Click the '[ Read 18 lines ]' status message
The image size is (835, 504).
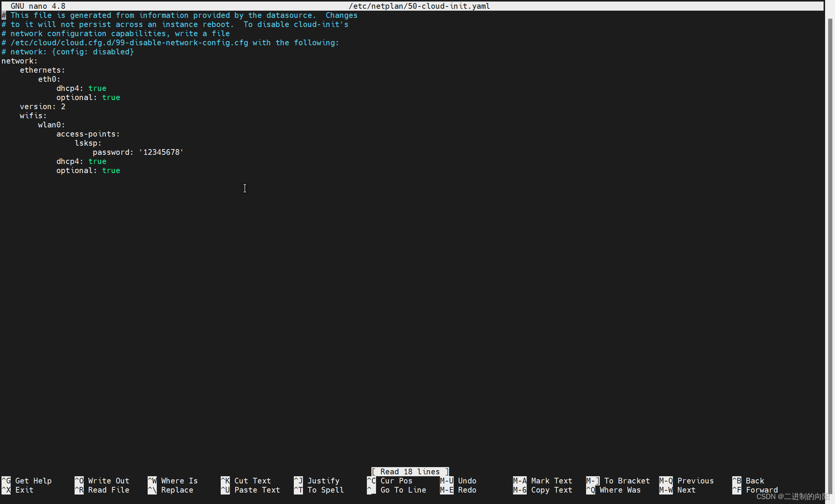[x=410, y=472]
